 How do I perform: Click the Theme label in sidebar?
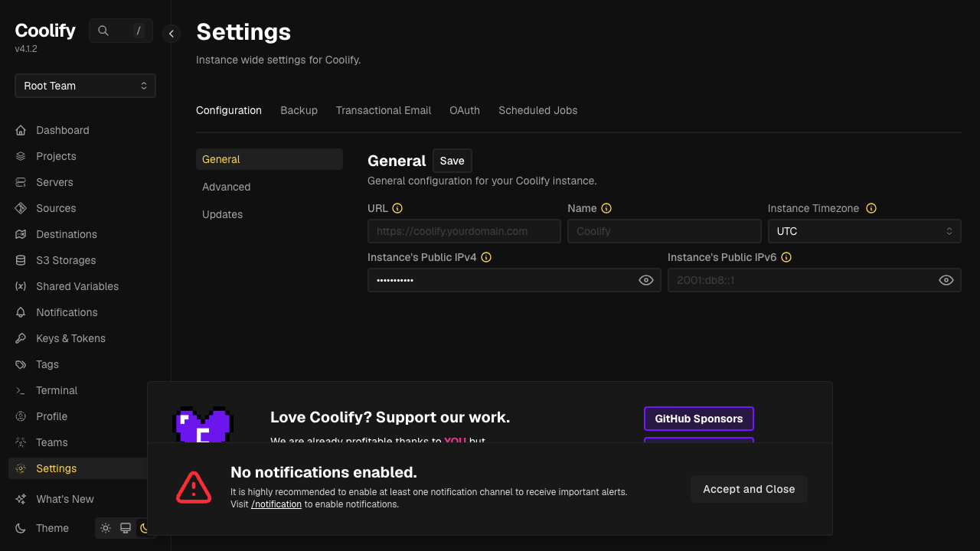52,528
